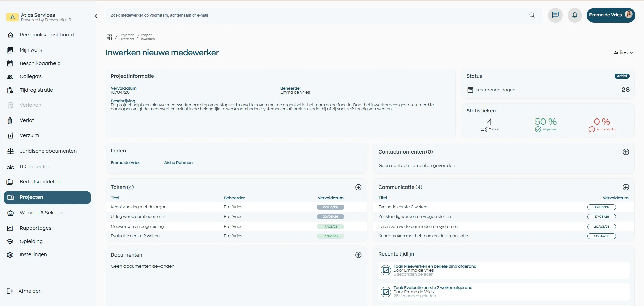The width and height of the screenshot is (644, 306).
Task: Open the Instellingen menu item
Action: (x=33, y=254)
